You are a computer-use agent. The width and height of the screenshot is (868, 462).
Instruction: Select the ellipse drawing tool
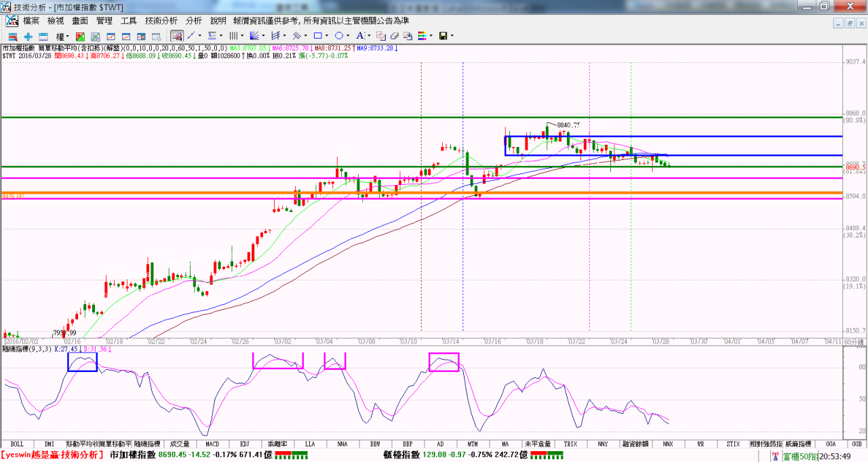[338, 36]
